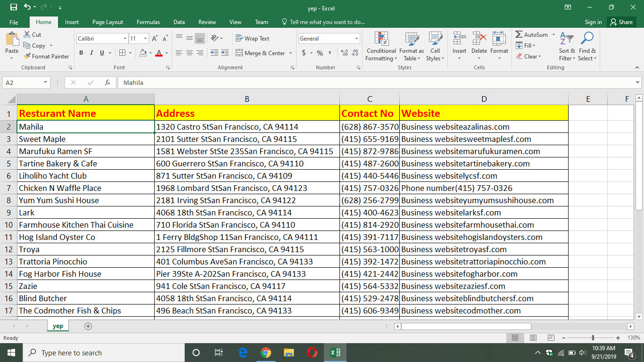Image resolution: width=644 pixels, height=362 pixels.
Task: Click Merge & Center button
Action: pos(260,53)
